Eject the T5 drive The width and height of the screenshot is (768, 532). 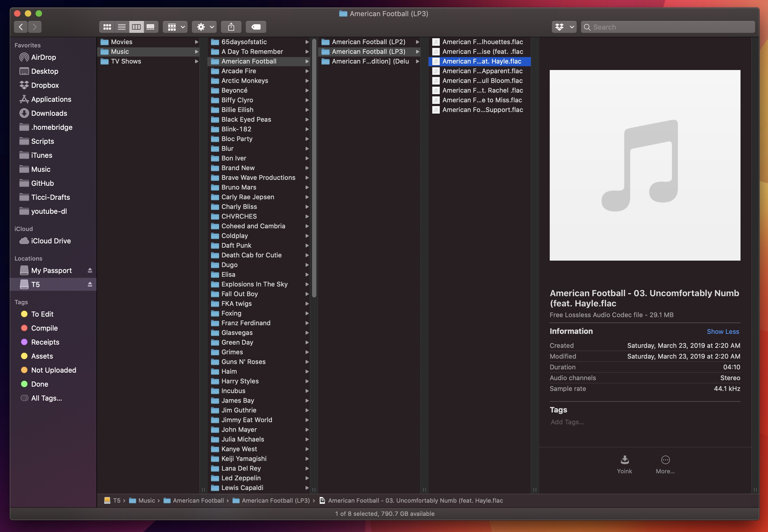(90, 284)
